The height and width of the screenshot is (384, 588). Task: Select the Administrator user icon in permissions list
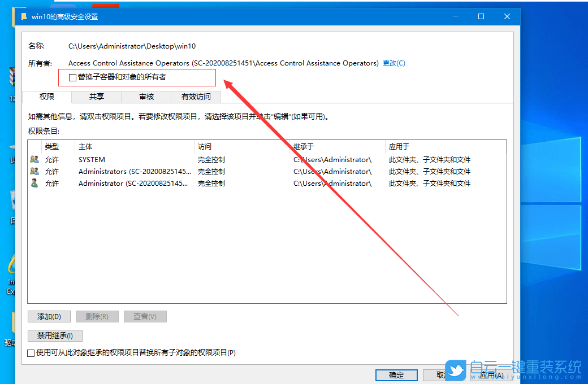tap(34, 183)
